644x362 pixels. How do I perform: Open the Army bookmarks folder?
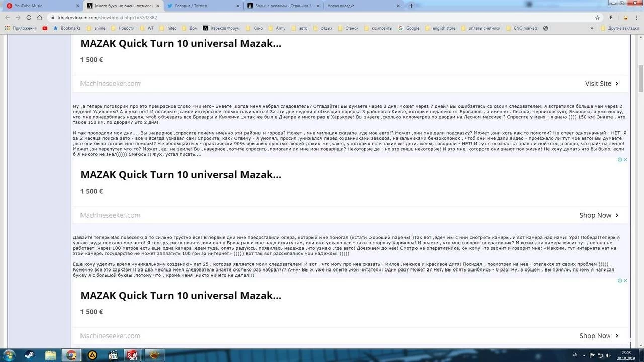276,28
